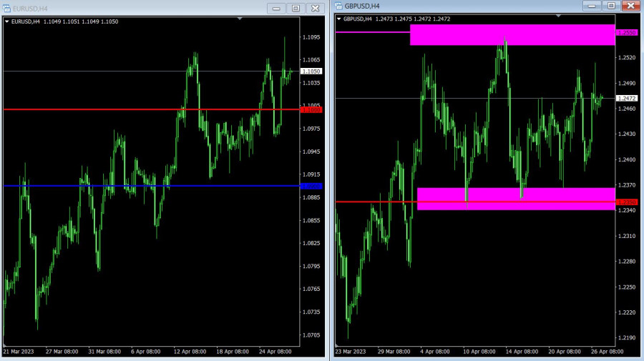
Task: Click price 1.2400 on GBPUSD scale
Action: coord(627,159)
